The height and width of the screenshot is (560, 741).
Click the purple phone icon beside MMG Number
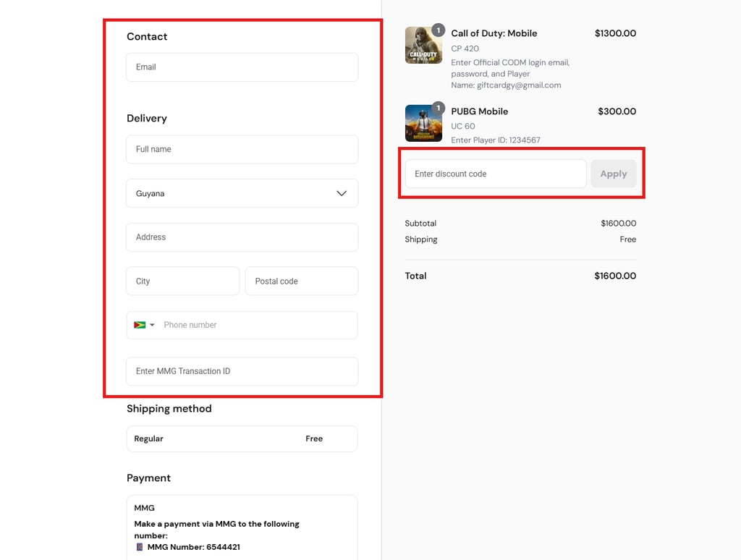pos(140,547)
